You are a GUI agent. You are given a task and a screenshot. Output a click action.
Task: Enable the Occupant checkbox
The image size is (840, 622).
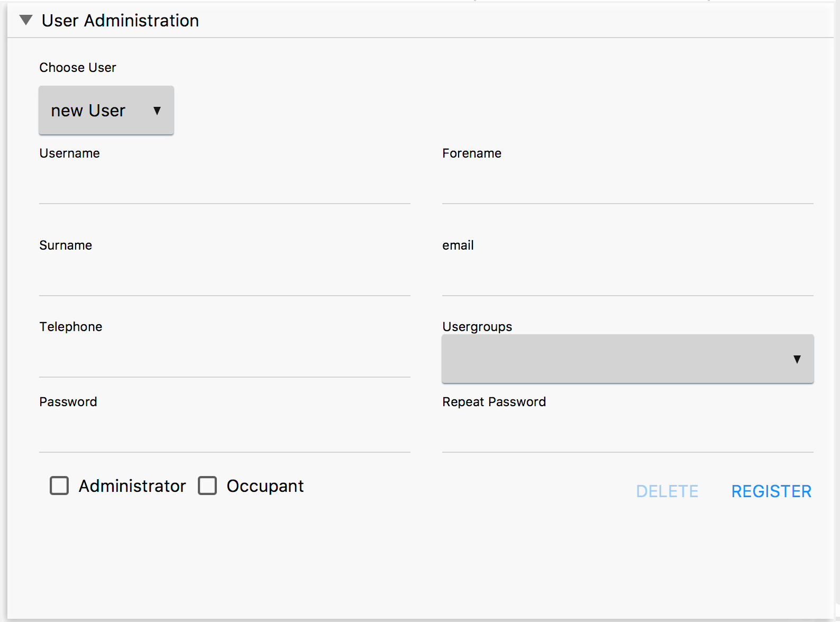click(x=207, y=486)
